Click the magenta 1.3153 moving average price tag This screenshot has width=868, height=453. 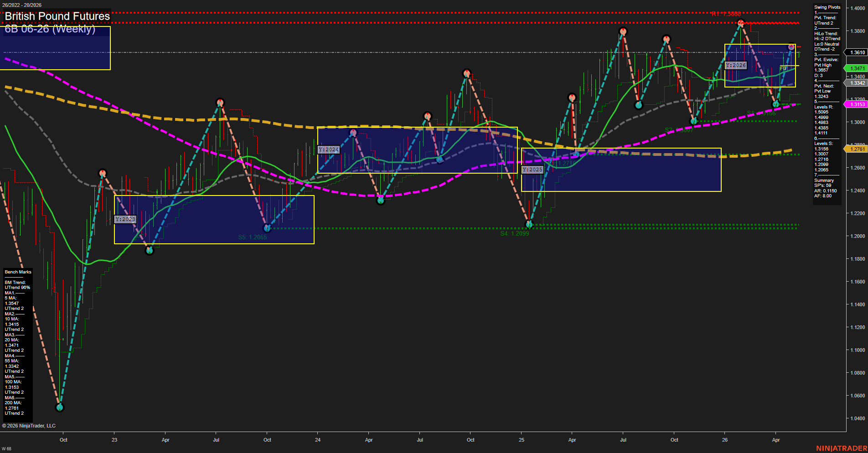pos(857,104)
